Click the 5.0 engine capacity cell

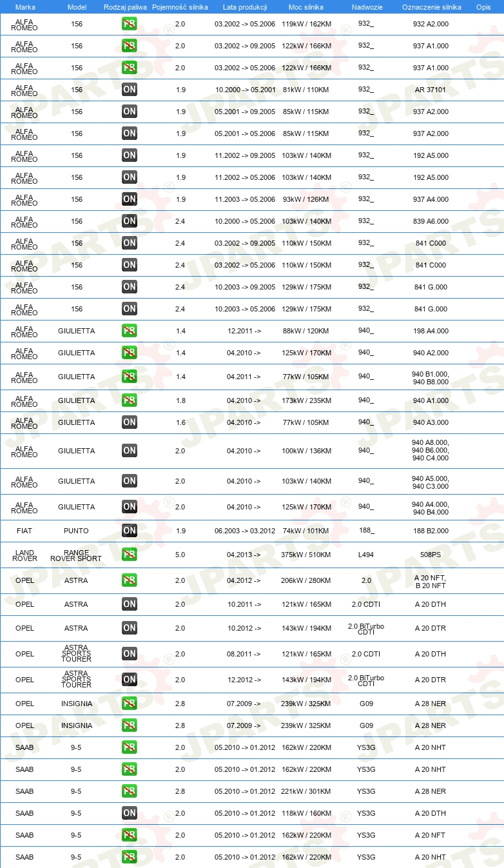pos(180,555)
